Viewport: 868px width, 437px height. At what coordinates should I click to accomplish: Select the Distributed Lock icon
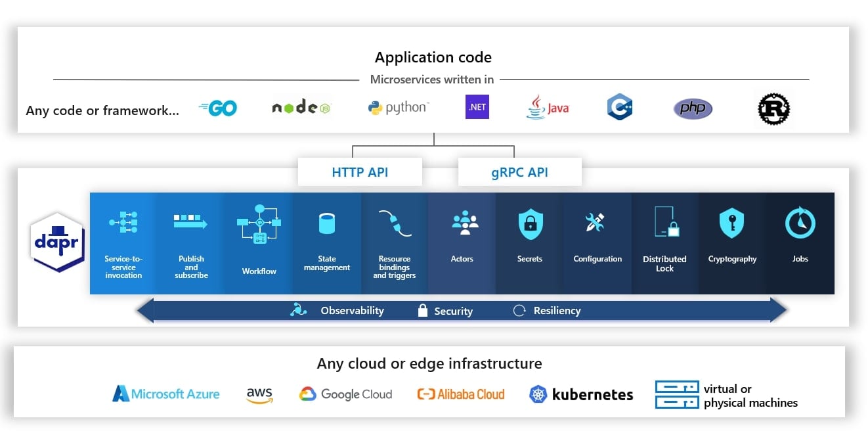coord(666,222)
